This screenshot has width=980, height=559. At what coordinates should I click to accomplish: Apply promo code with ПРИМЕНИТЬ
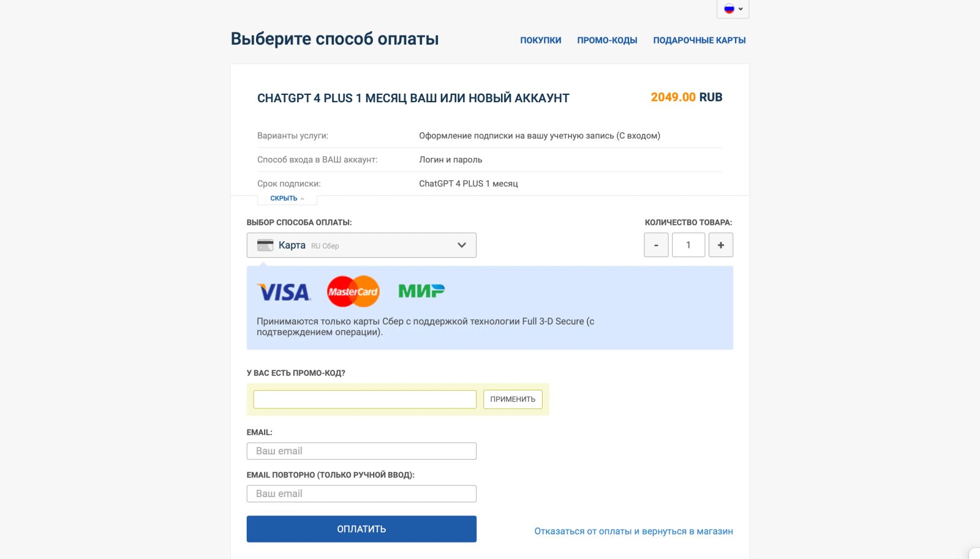pos(513,399)
